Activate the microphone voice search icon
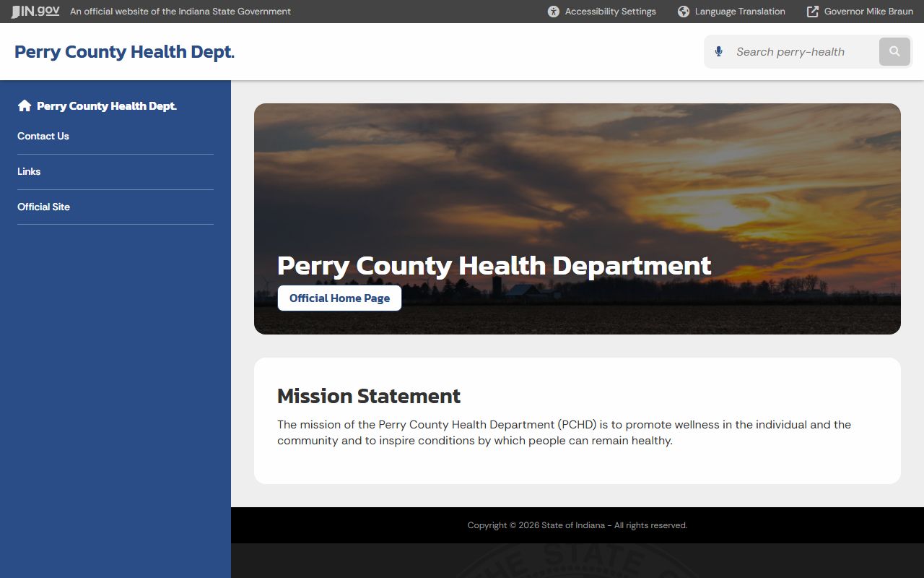 point(718,51)
